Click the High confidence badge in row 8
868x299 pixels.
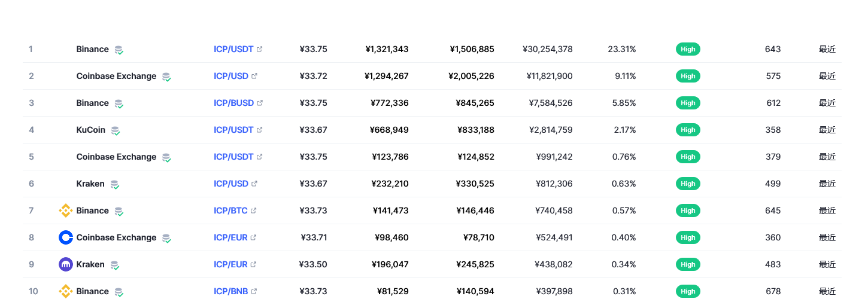tap(688, 237)
